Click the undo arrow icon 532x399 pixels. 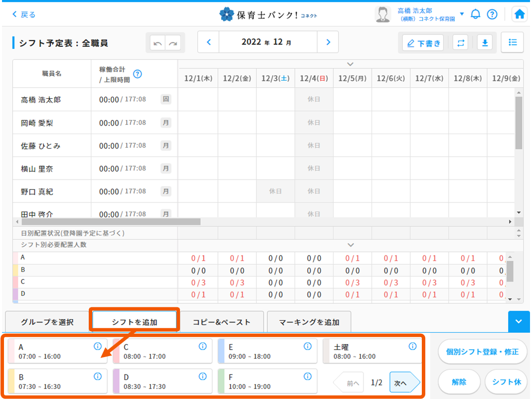[158, 43]
